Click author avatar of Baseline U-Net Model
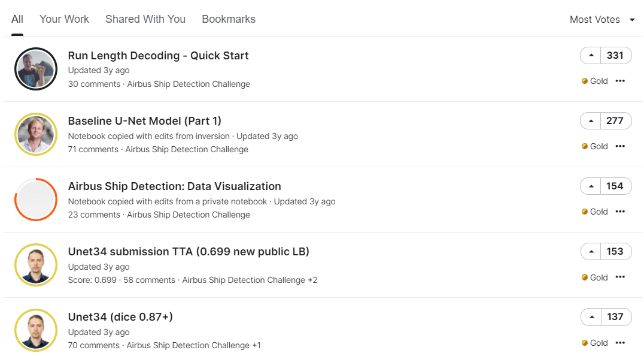This screenshot has width=644, height=356. coord(35,134)
